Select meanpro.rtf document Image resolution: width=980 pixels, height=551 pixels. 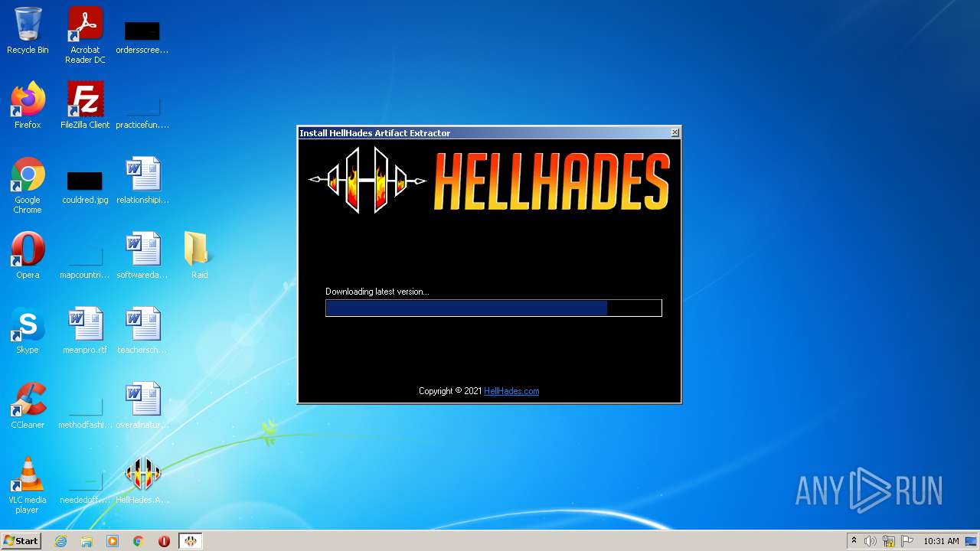(85, 331)
